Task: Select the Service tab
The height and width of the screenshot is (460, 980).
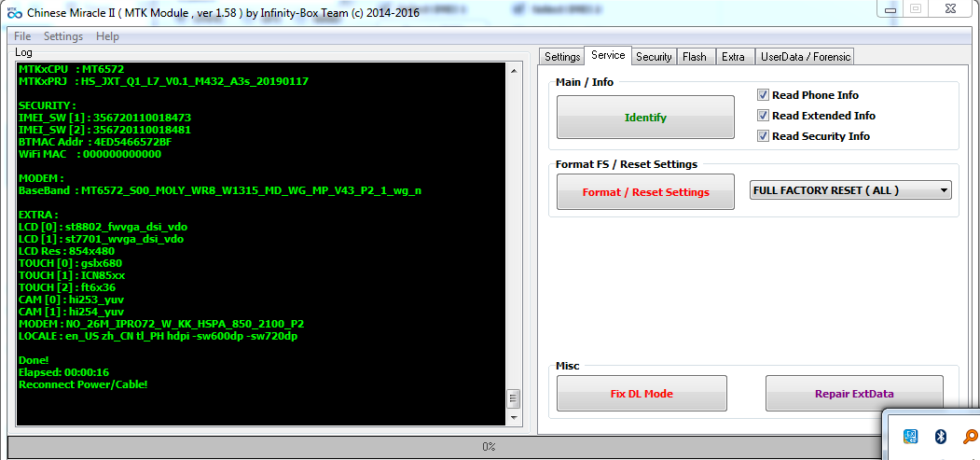Action: pyautogui.click(x=608, y=55)
